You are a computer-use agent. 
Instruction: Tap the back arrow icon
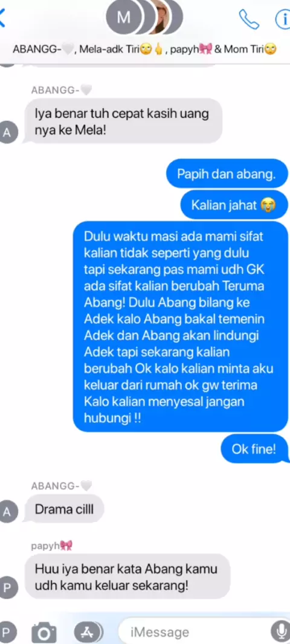pos(2,18)
